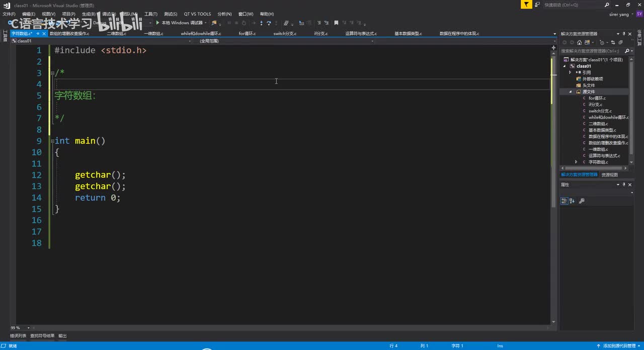Open the Properties window options dropdown
This screenshot has width=644, height=350.
coord(618,185)
